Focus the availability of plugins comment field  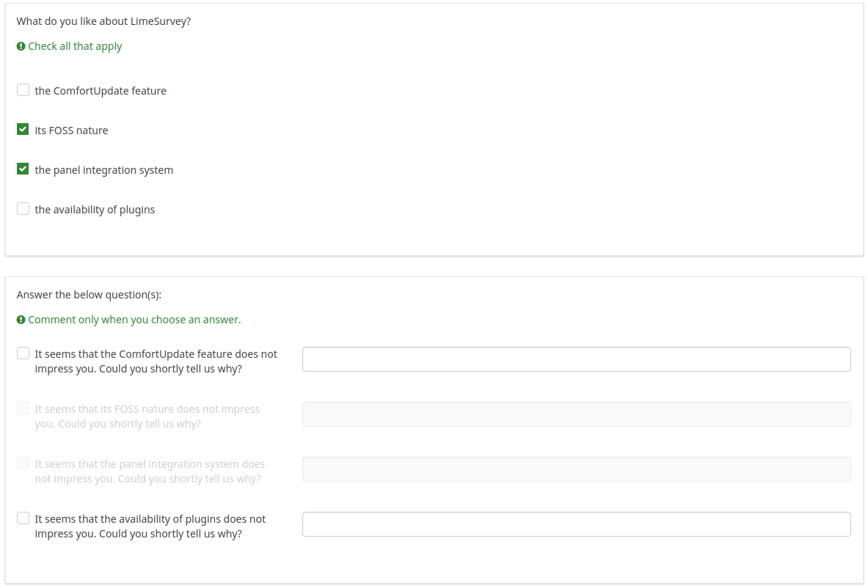[x=576, y=524]
